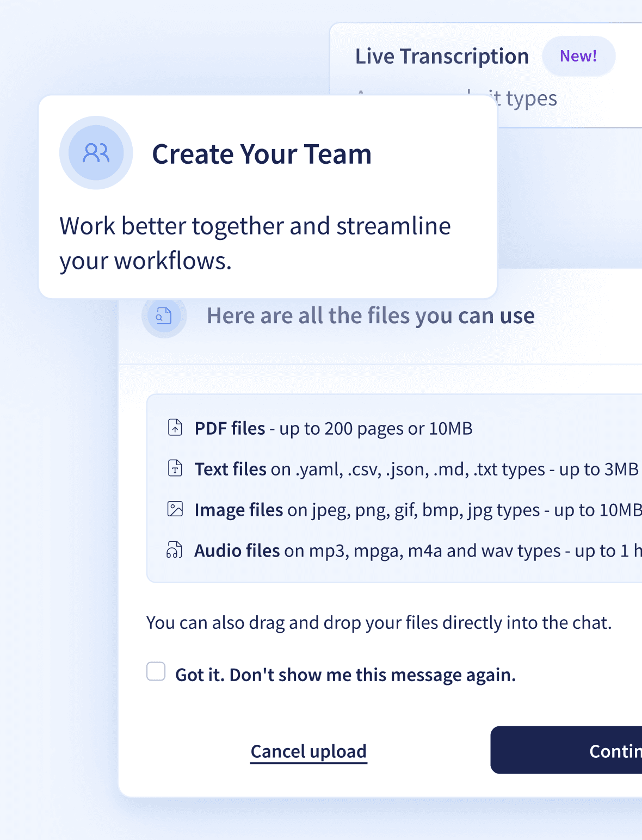Click the Cancel upload link

point(308,751)
